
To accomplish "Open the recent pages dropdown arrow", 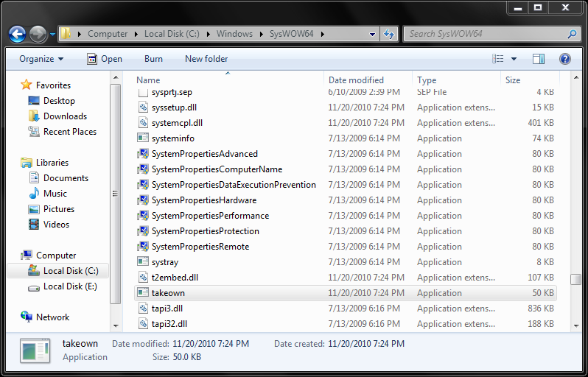I will click(52, 35).
